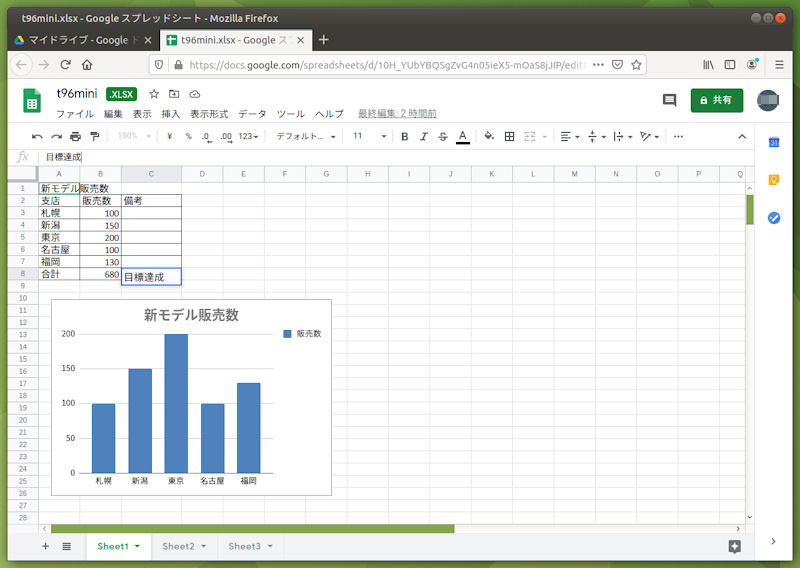Toggle italic formatting
This screenshot has width=800, height=568.
(423, 136)
